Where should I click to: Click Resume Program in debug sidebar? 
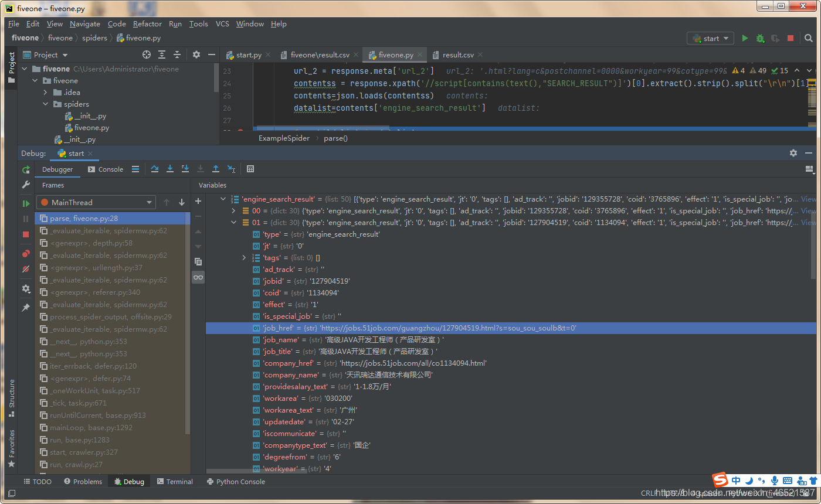[x=26, y=203]
